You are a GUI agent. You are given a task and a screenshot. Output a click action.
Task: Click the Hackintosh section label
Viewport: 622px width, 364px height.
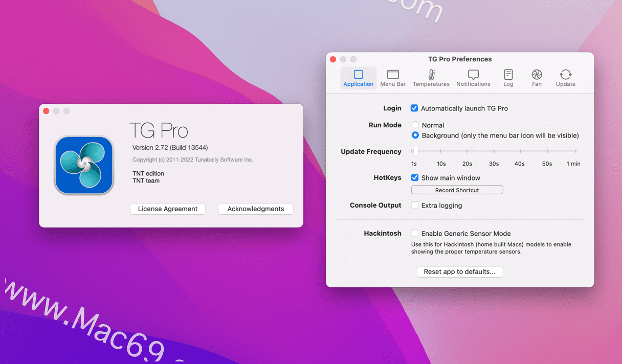[383, 233]
